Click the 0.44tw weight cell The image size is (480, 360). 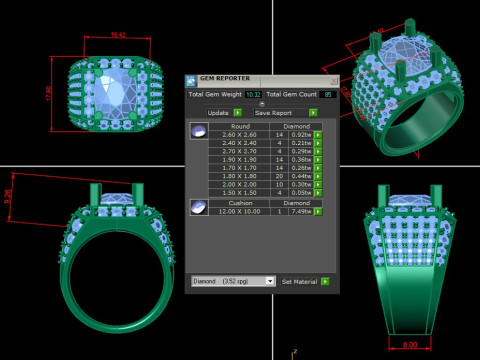[301, 176]
